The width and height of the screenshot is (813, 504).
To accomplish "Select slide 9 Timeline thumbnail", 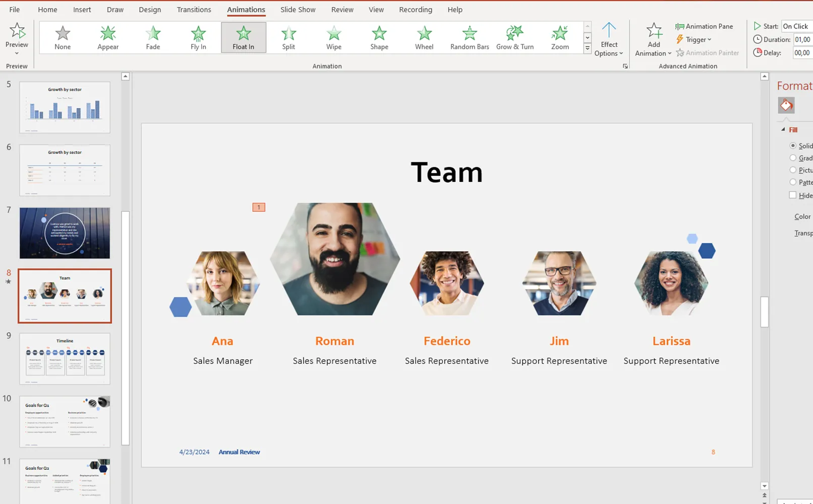I will coord(65,359).
